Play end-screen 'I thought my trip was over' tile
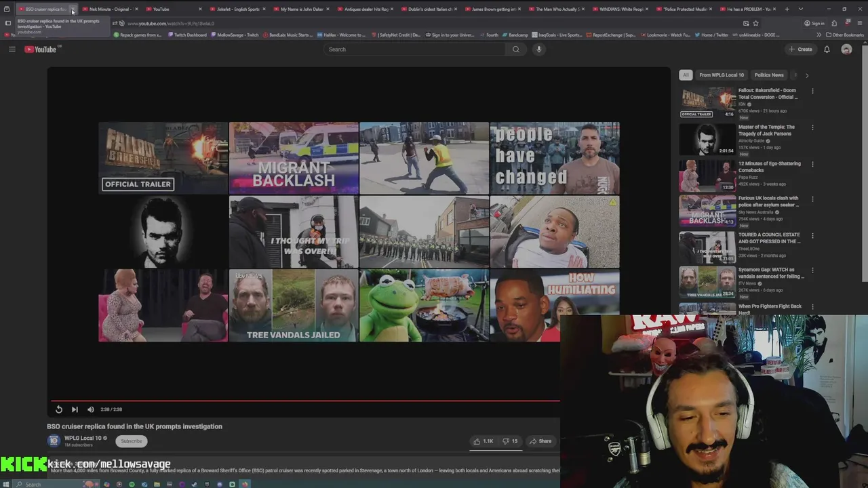Screen dimensions: 868x488 tap(294, 232)
